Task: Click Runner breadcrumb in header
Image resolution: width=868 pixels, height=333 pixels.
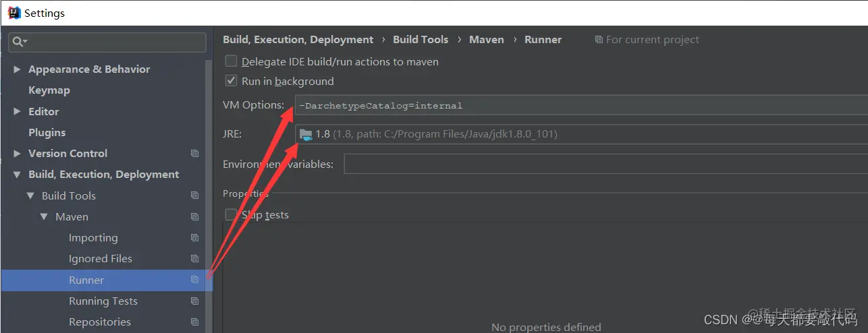Action: point(543,40)
